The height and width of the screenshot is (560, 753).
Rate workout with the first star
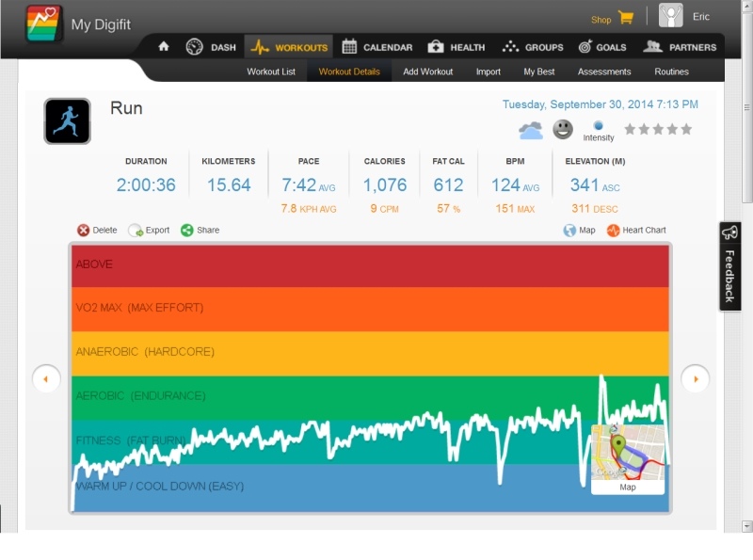pos(630,129)
